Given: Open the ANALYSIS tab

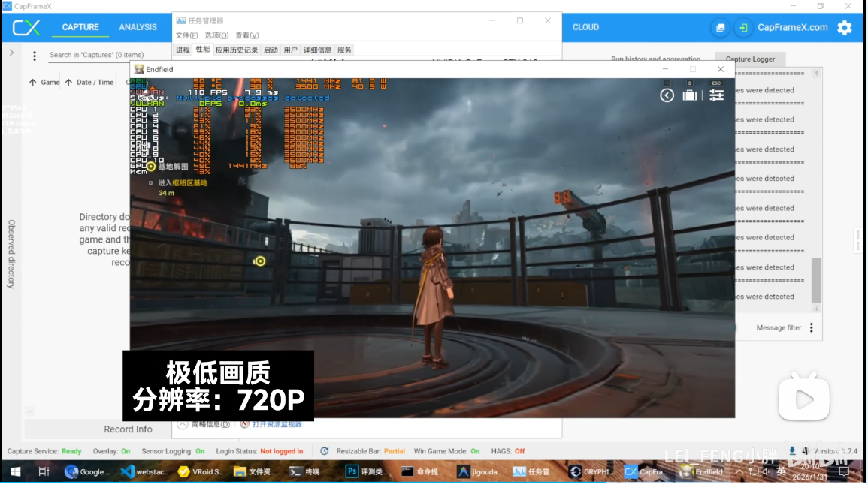Looking at the screenshot, I should (x=138, y=27).
